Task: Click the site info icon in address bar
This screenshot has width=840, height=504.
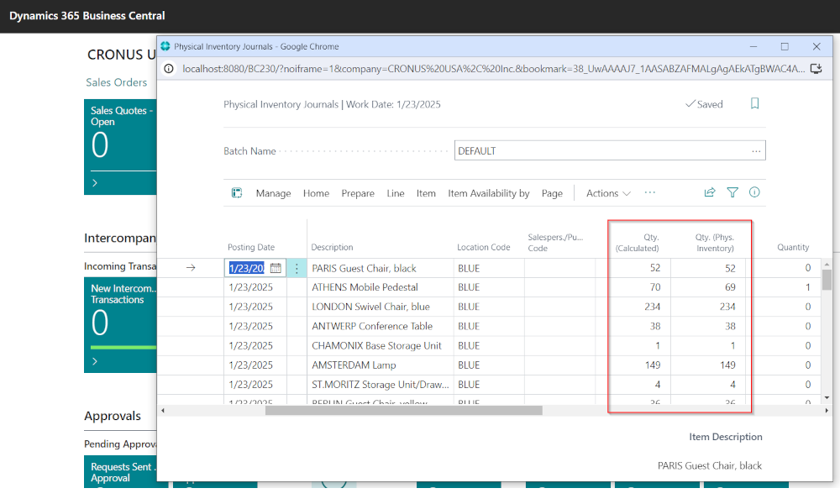Action: tap(168, 69)
